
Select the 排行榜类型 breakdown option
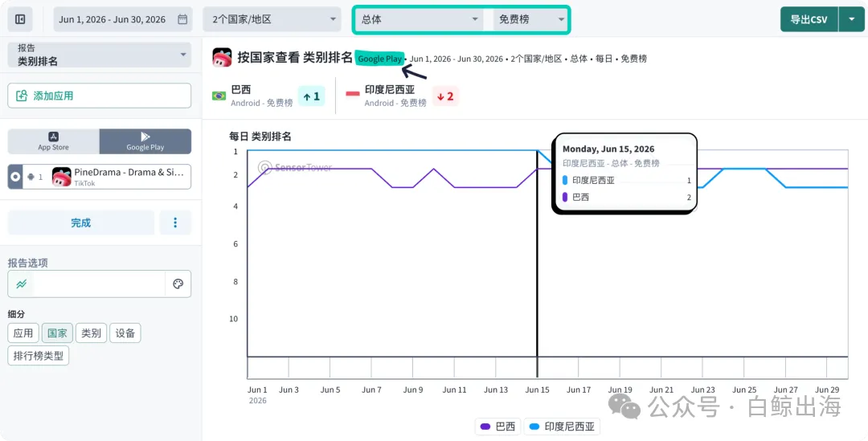click(x=39, y=356)
